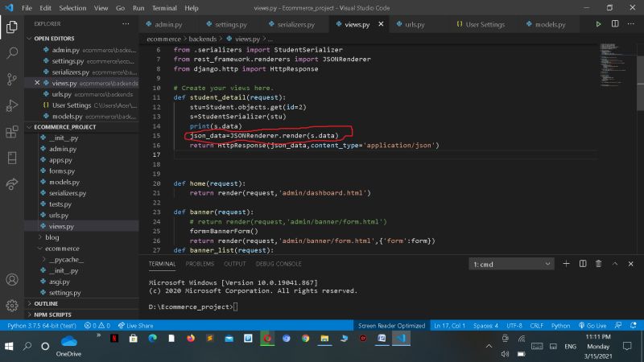The height and width of the screenshot is (362, 644).
Task: Click the feedback icon in status bar
Action: tap(618, 326)
